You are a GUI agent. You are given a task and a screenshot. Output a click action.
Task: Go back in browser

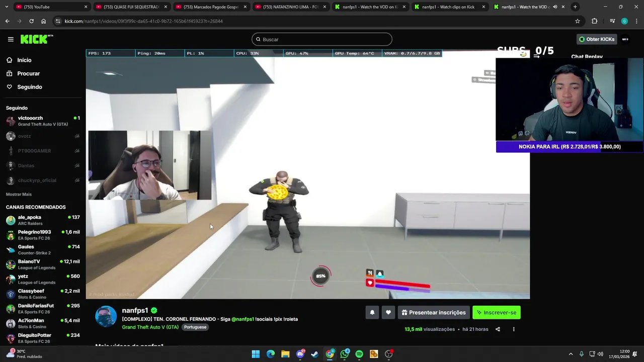click(7, 21)
